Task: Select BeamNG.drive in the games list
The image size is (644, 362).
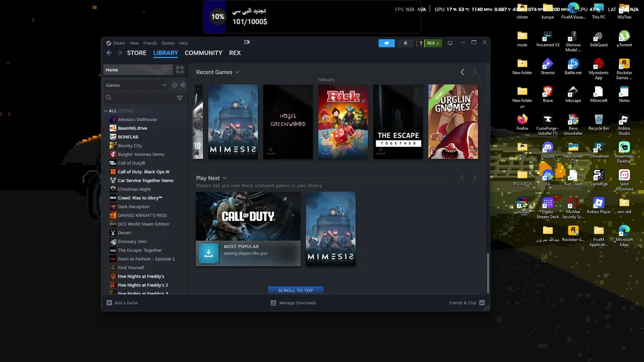Action: click(132, 128)
